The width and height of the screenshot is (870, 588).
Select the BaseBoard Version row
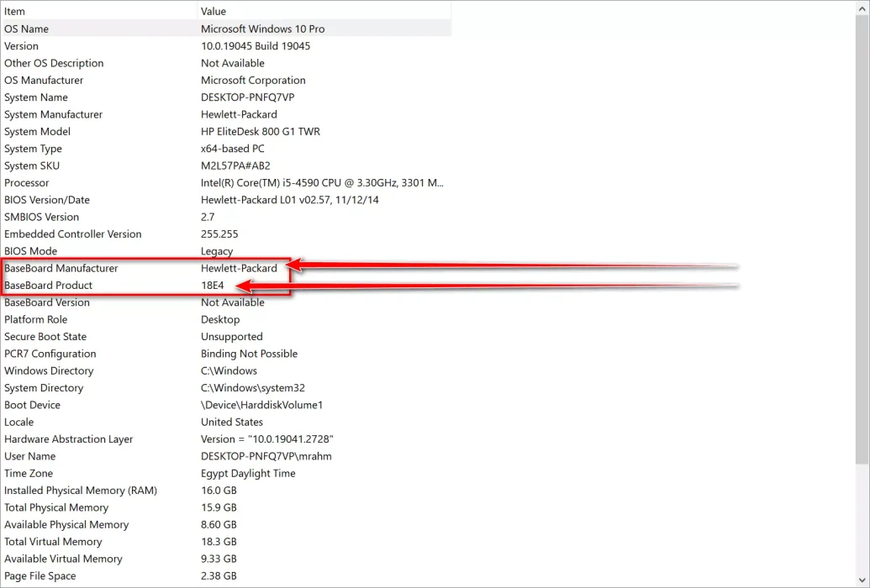(226, 302)
